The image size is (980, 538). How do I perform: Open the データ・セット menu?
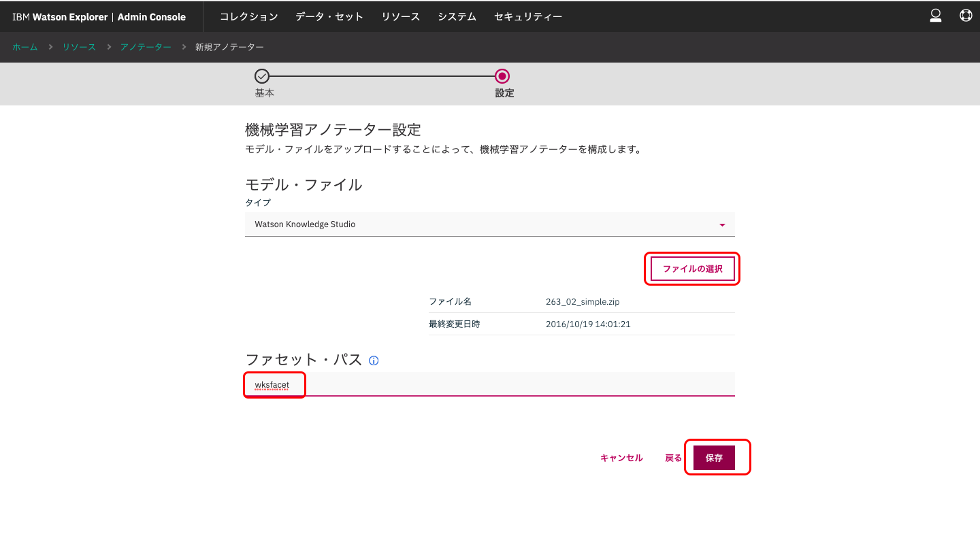[329, 16]
